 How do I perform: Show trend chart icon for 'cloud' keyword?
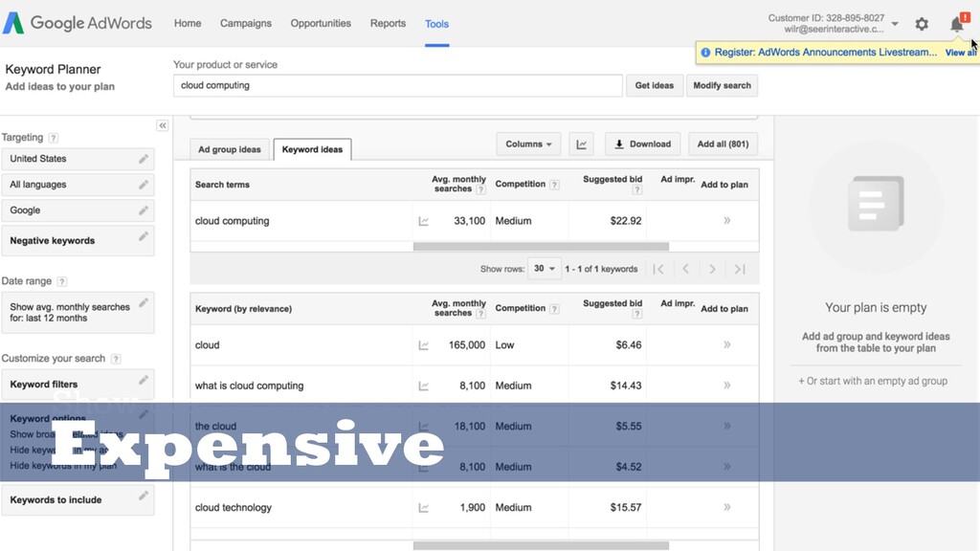pyautogui.click(x=423, y=344)
